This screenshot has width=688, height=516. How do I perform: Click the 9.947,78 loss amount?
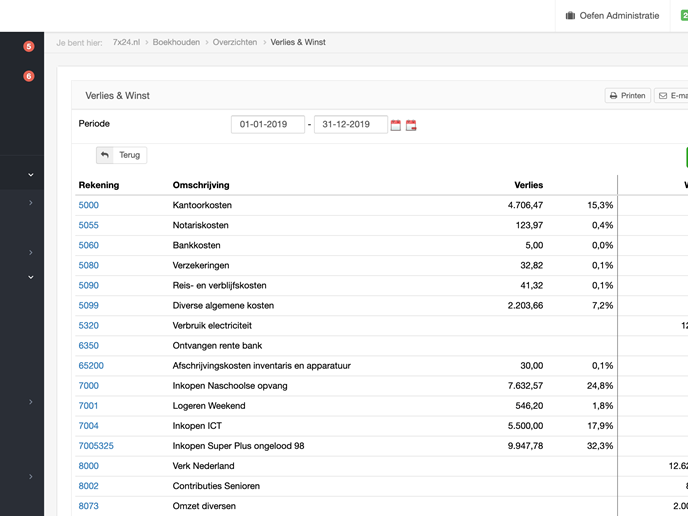pos(525,446)
